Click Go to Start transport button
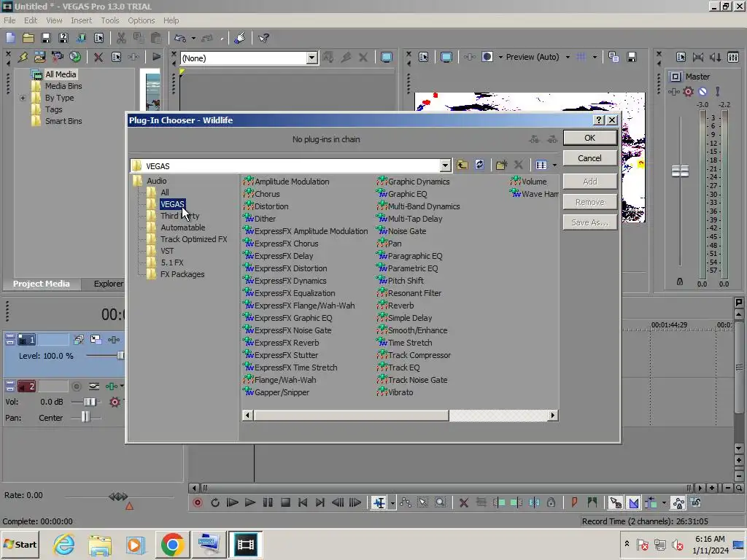 tap(303, 502)
